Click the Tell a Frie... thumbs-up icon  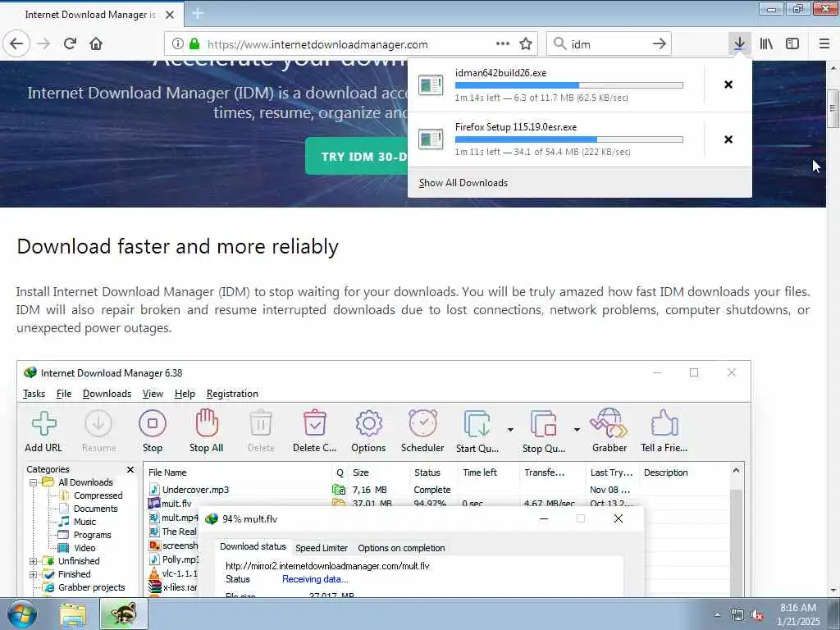[664, 431]
